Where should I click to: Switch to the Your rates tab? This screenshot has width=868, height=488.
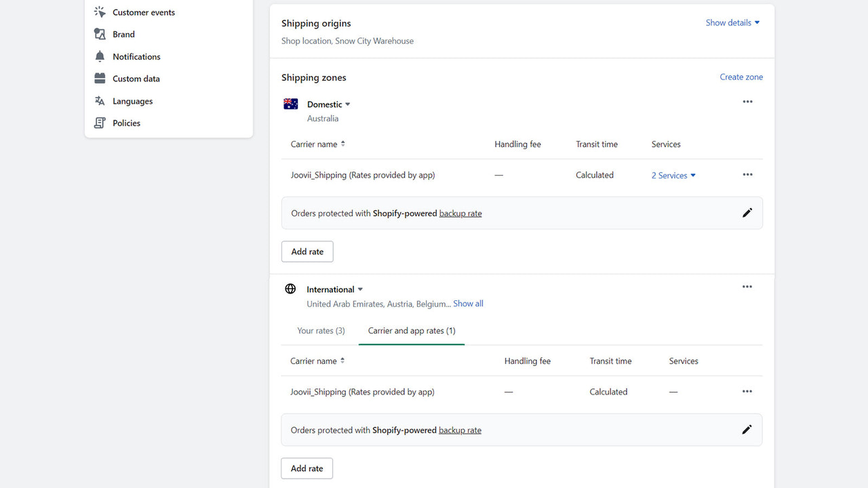[321, 330]
